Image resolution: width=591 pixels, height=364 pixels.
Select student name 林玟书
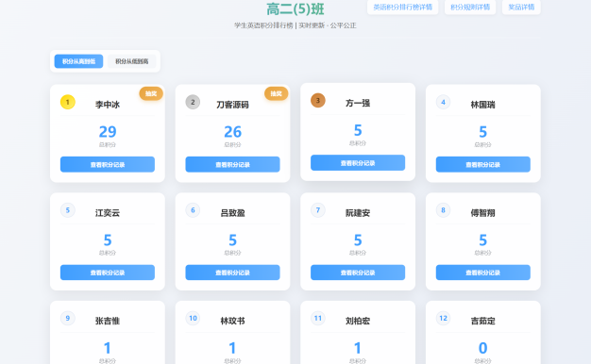coord(232,321)
